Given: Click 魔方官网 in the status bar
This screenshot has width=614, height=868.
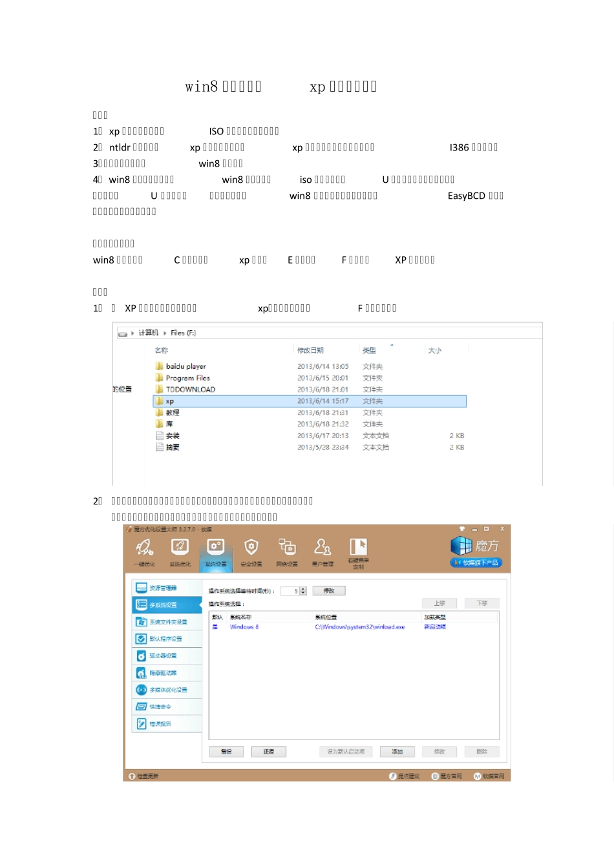Looking at the screenshot, I should 447,776.
